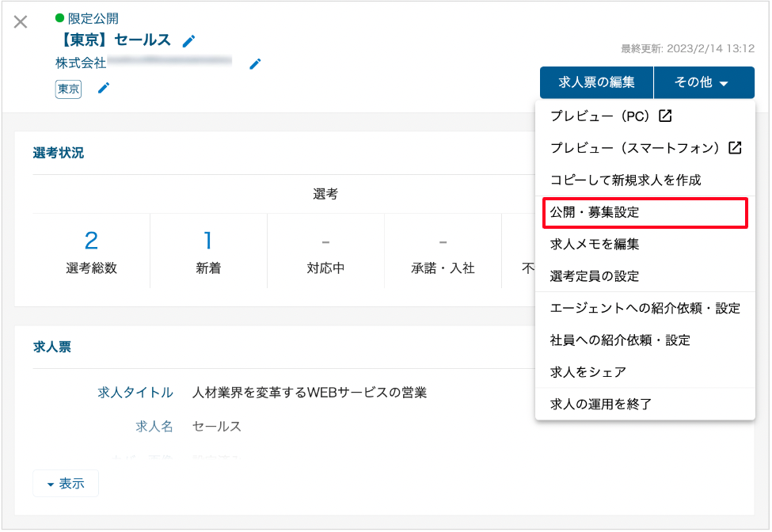This screenshot has width=772, height=532.
Task: Click the 選考総数 count 2
Action: (91, 241)
